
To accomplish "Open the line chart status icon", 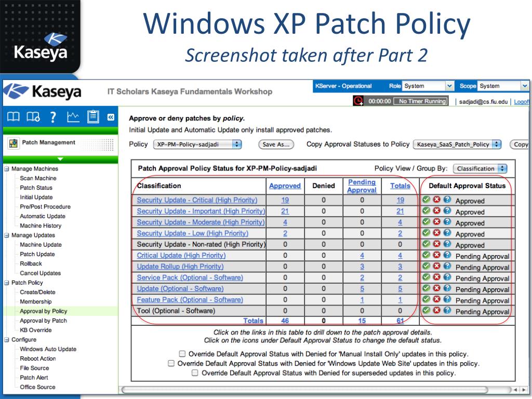I will 73,117.
